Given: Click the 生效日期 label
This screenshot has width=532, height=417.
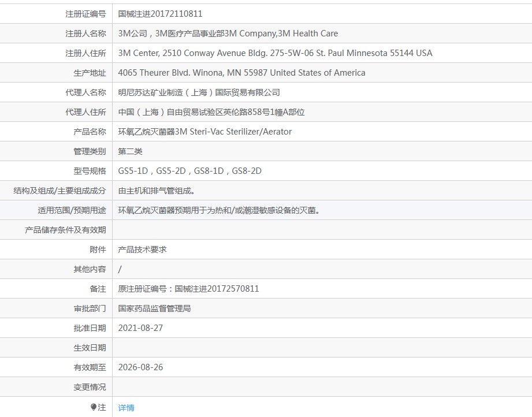Looking at the screenshot, I should pos(90,348).
